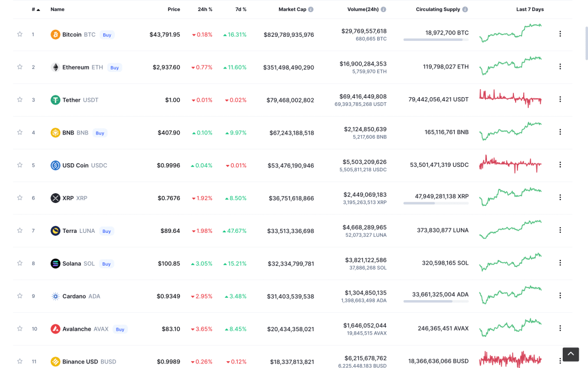The width and height of the screenshot is (588, 368).
Task: Sort the table by Price column header
Action: (173, 10)
